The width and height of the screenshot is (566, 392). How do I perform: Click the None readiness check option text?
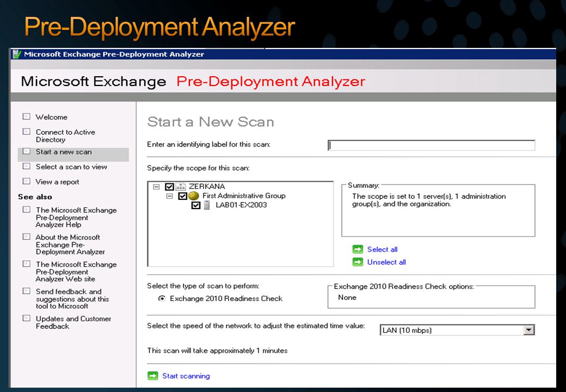(x=347, y=297)
